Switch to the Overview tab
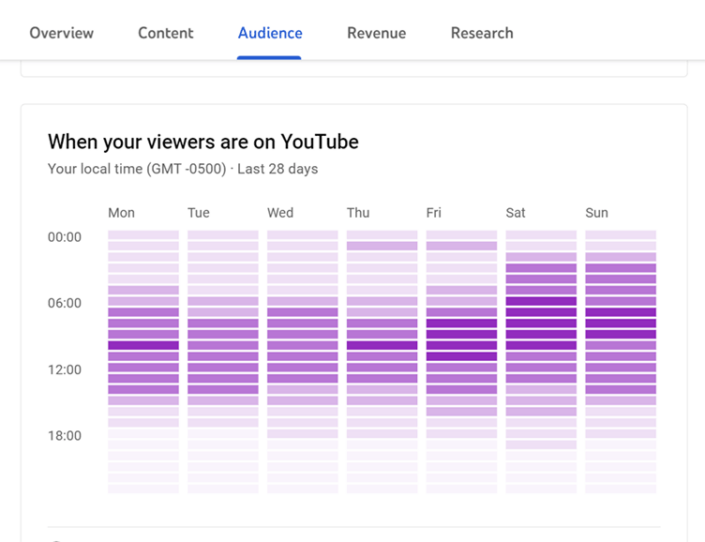Viewport: 705px width, 542px height. [x=61, y=33]
